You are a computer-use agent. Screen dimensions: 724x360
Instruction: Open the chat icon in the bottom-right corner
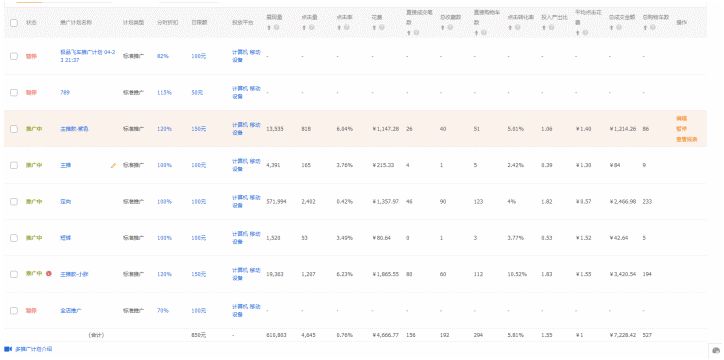[x=716, y=350]
